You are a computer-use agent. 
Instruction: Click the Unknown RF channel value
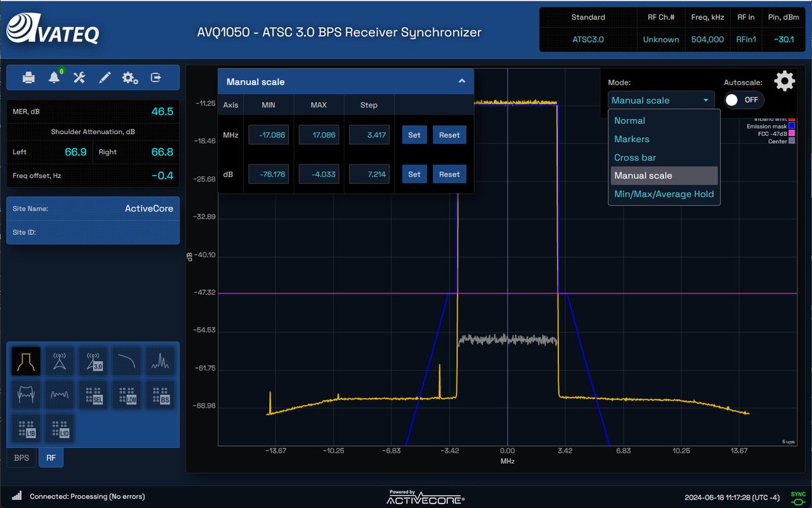pyautogui.click(x=661, y=39)
